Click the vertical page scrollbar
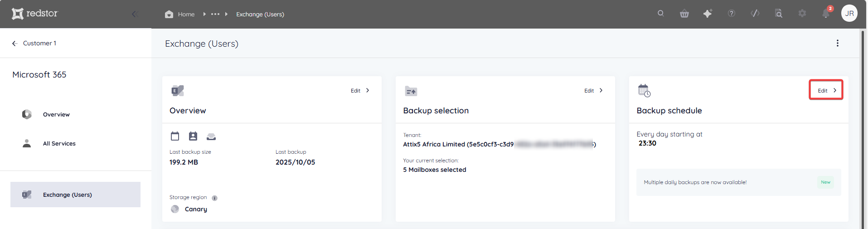Screen dimensions: 868x229 [x=863, y=129]
